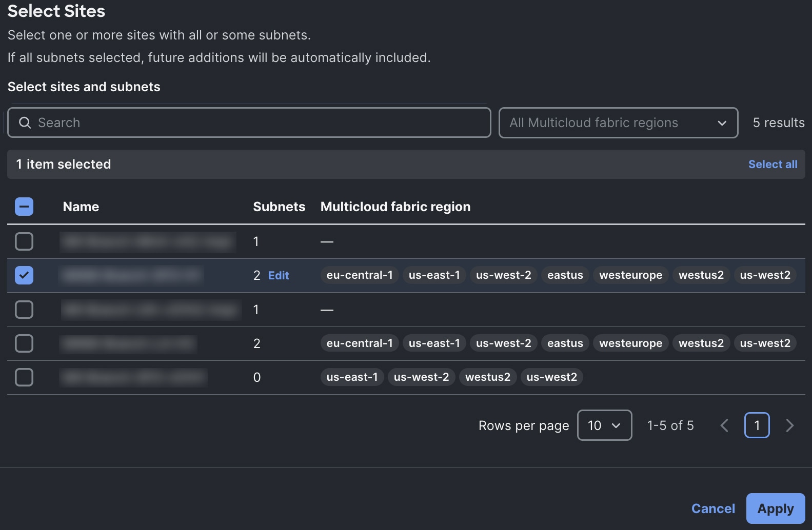Check the unselected site with 2 subnets
812x530 pixels.
(x=24, y=343)
